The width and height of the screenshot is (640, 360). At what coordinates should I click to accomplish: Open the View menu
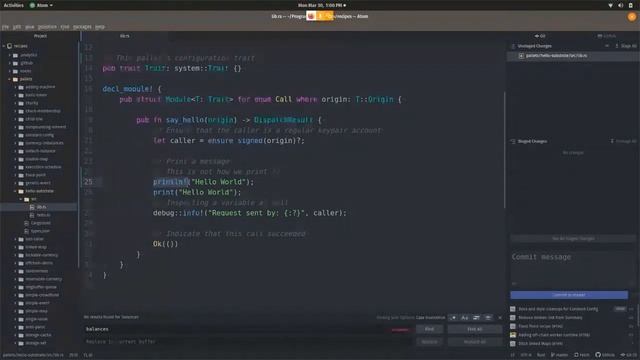(x=29, y=27)
